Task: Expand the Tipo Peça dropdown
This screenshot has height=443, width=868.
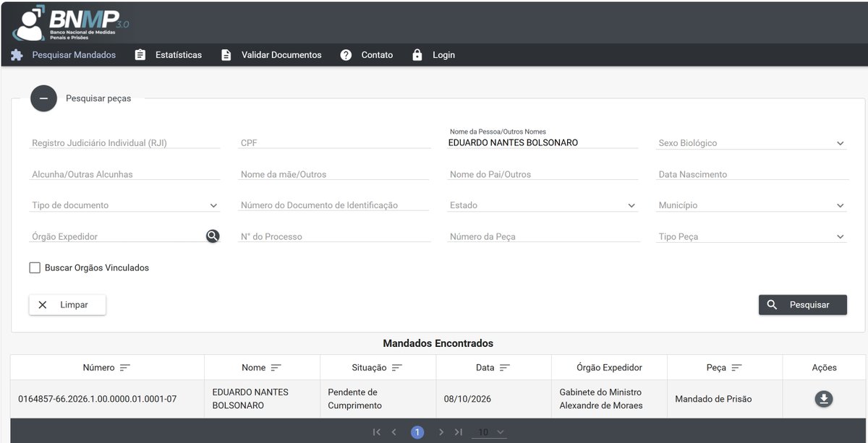Action: coord(752,236)
